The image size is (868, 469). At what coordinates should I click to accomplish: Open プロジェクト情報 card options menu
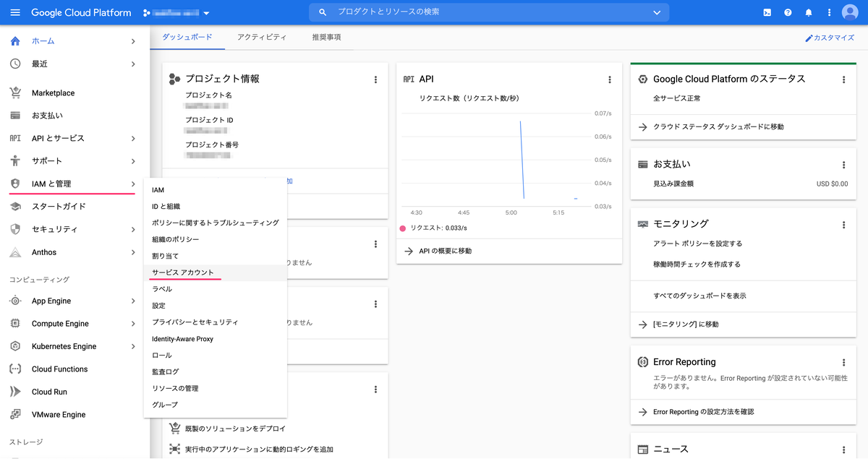point(375,79)
